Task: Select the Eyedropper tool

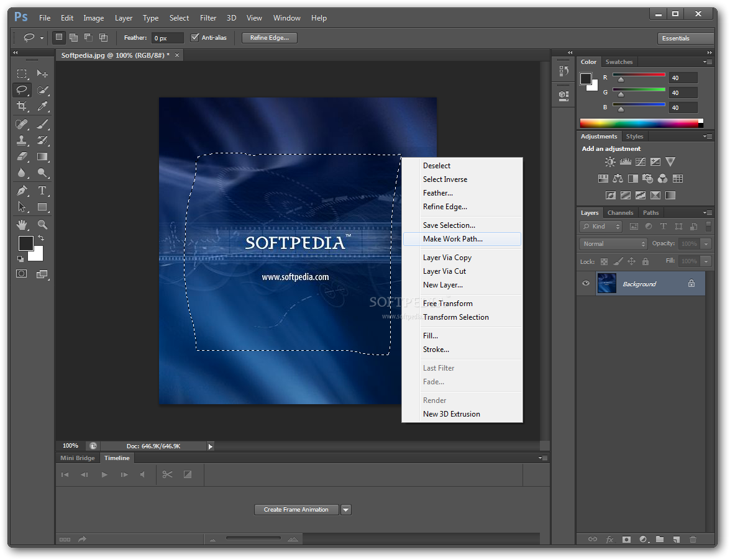Action: (x=42, y=107)
